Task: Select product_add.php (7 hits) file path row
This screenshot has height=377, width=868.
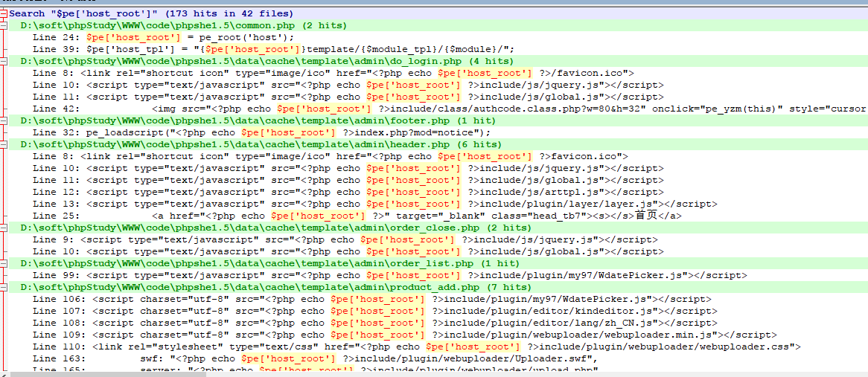Action: (x=275, y=288)
